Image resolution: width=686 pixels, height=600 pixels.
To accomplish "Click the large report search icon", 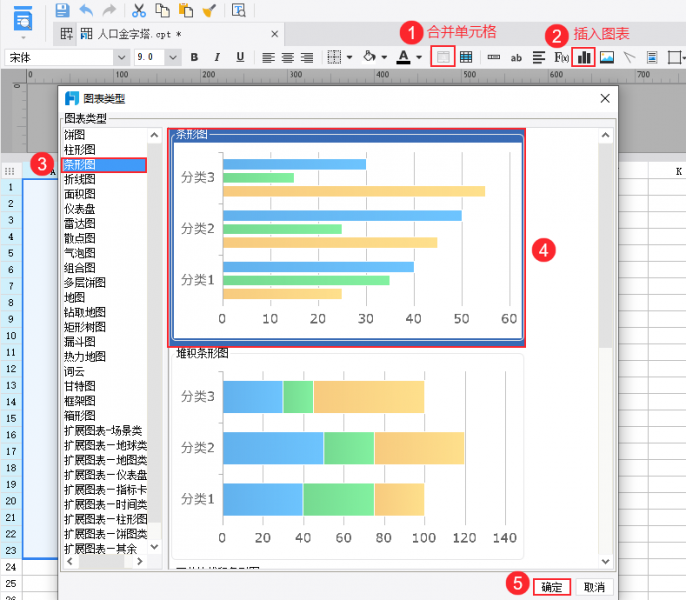I will point(23,19).
